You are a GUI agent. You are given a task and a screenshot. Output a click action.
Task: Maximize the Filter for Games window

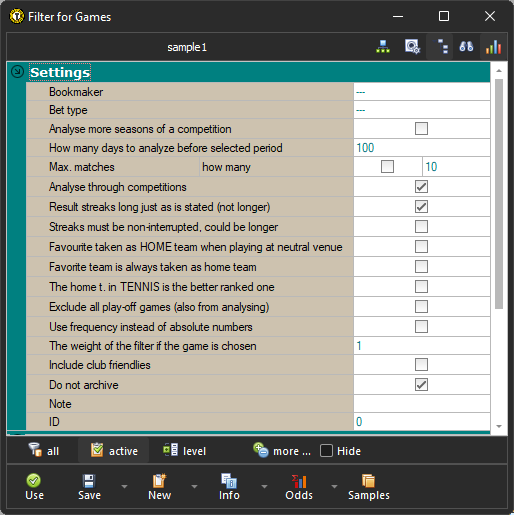[444, 16]
